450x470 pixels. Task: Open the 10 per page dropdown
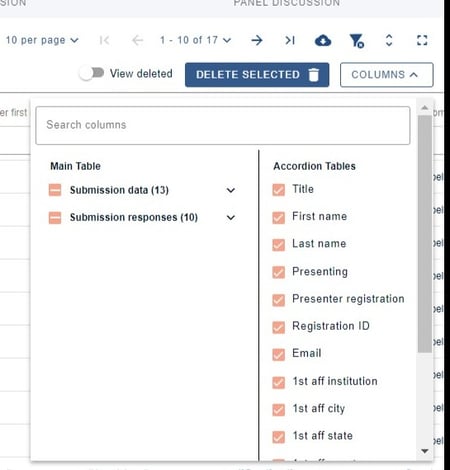42,40
